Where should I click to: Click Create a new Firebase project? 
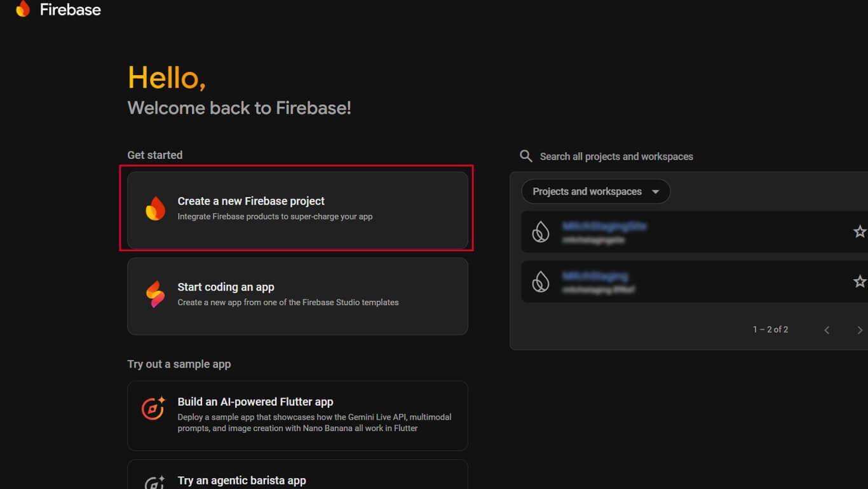[251, 201]
